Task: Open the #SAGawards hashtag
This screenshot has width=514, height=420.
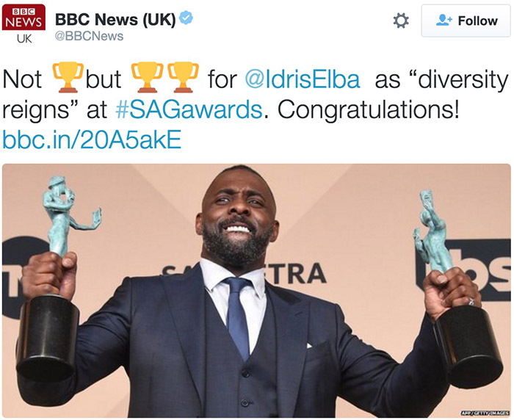Action: (189, 110)
